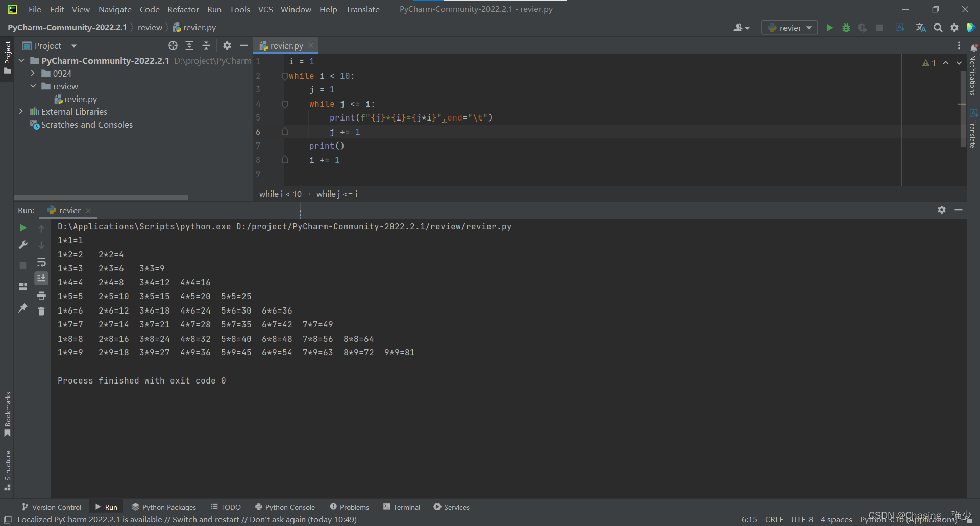
Task: Hide the Project panel with minus icon
Action: tap(244, 45)
